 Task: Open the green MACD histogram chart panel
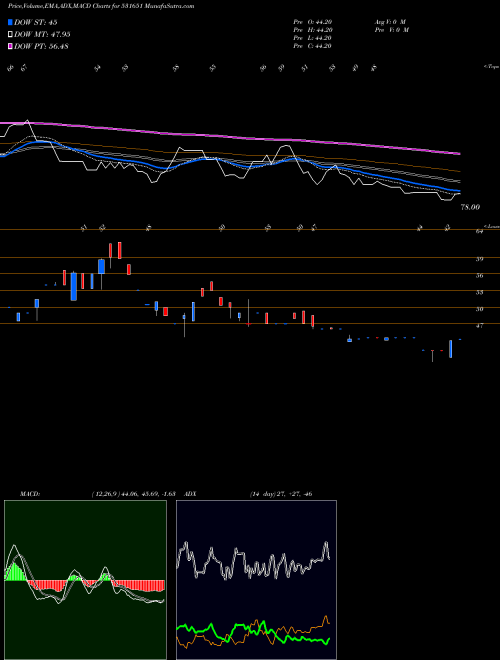tap(85, 580)
